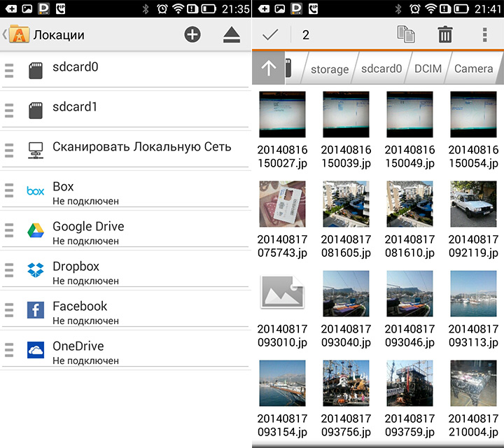
Task: Tap the device root icon in breadcrumb
Action: tap(288, 68)
